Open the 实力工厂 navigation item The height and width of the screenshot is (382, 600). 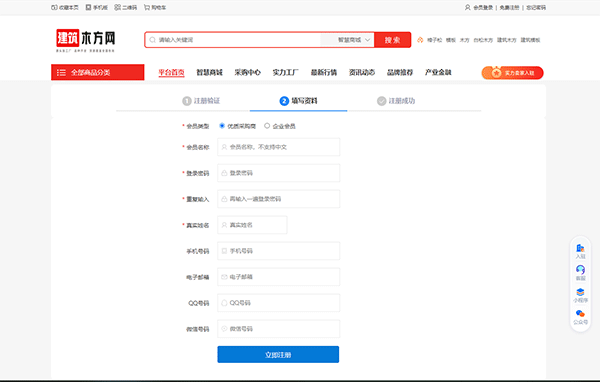[x=285, y=72]
